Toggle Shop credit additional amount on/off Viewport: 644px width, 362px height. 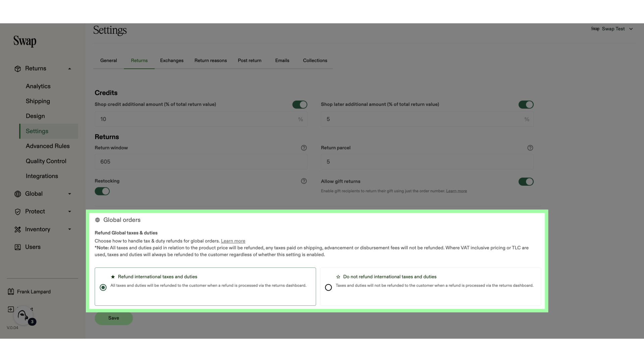pos(300,105)
